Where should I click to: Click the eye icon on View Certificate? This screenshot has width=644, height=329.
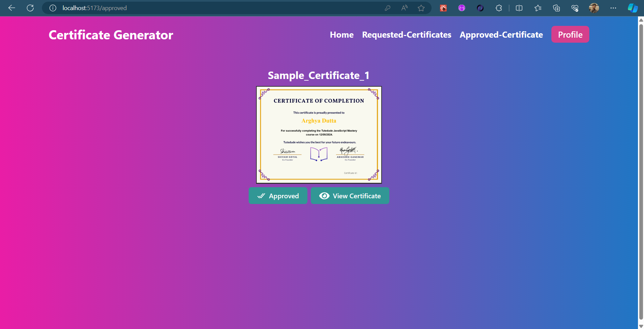pos(324,196)
